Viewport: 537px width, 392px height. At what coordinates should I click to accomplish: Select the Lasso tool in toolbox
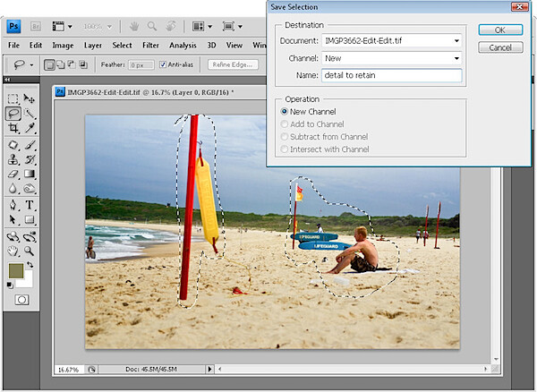(13, 114)
